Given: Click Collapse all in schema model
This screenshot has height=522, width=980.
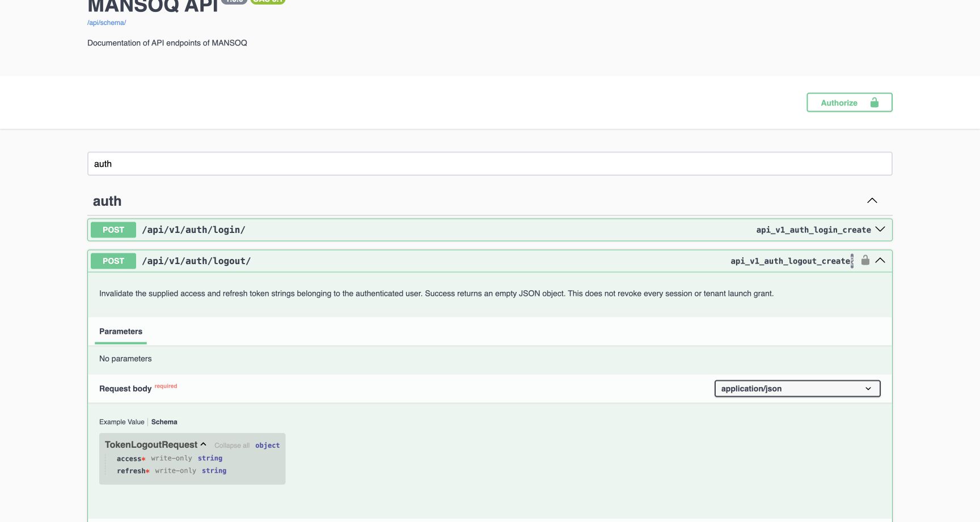Looking at the screenshot, I should pos(232,445).
